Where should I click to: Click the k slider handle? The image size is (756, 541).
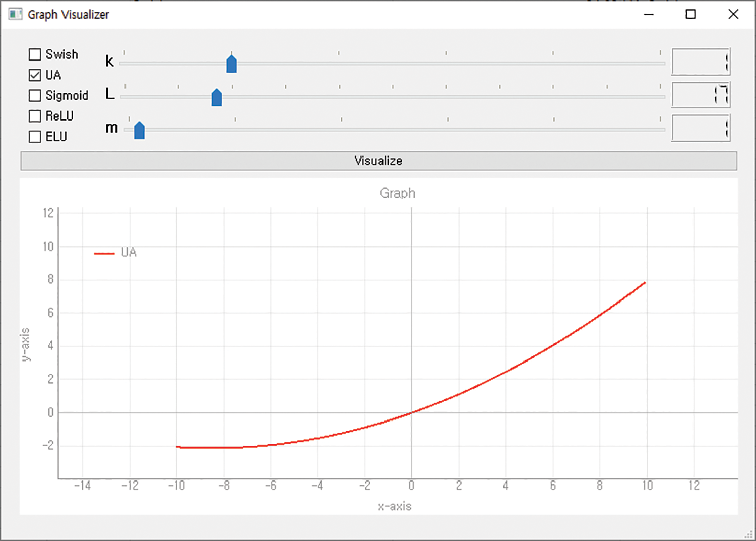point(231,64)
